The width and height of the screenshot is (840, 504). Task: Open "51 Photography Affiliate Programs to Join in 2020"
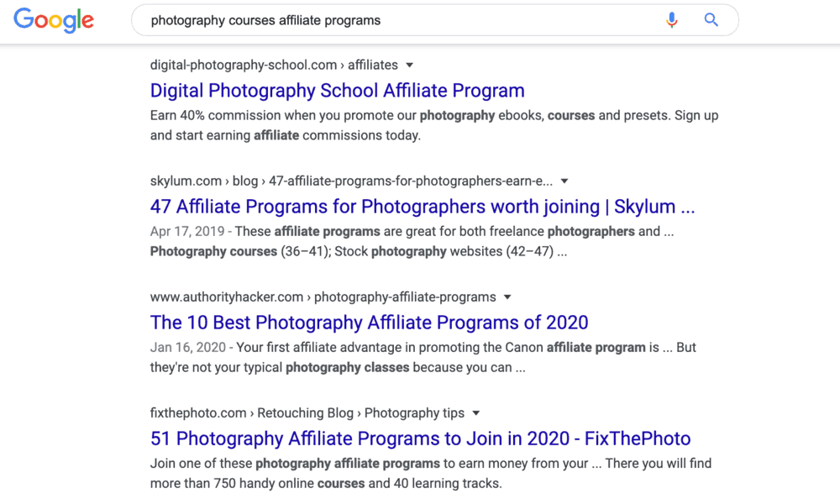click(420, 438)
